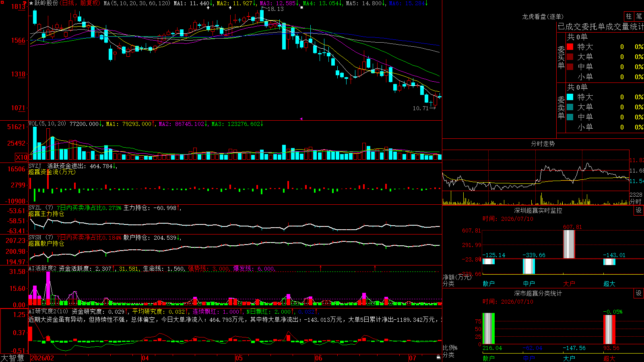This screenshot has height=362, width=644.
Task: Open 设 settings for 深市超赢分类统计
Action: point(639,293)
